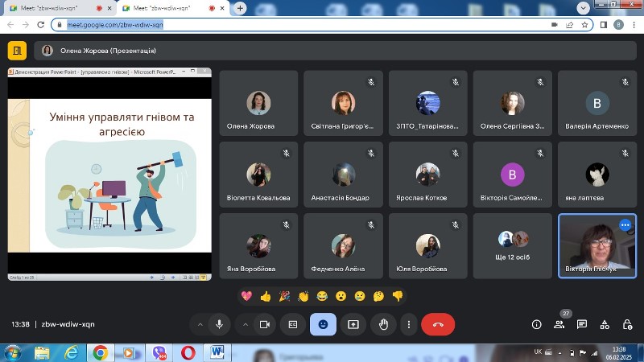The height and width of the screenshot is (362, 644).
Task: Turn on closed captions
Action: tap(293, 324)
